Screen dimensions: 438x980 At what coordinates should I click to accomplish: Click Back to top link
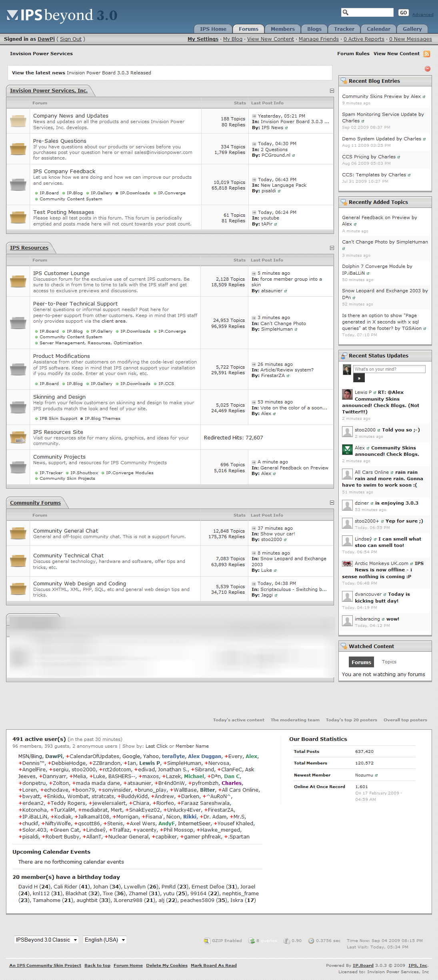coord(97,965)
